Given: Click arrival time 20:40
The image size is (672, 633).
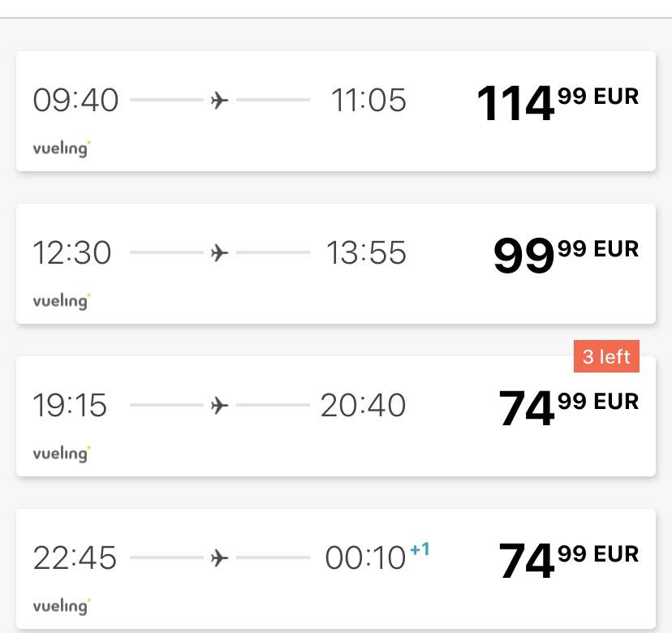Looking at the screenshot, I should click(363, 405).
